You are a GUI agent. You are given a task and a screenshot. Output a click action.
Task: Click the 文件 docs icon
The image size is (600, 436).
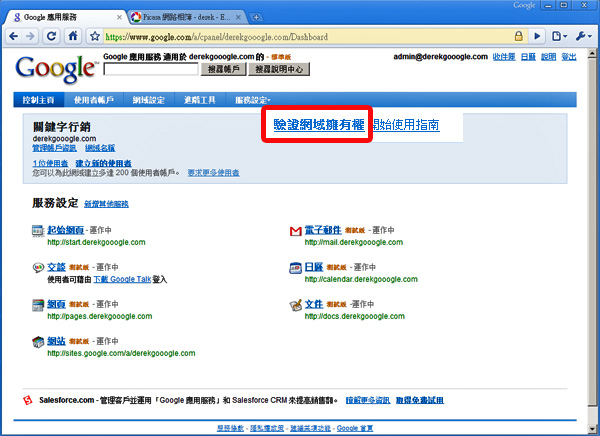295,305
